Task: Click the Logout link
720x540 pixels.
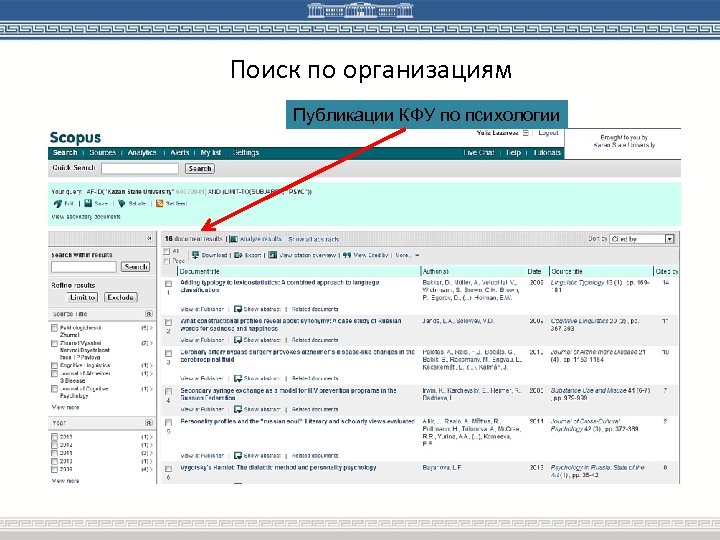Action: click(548, 133)
